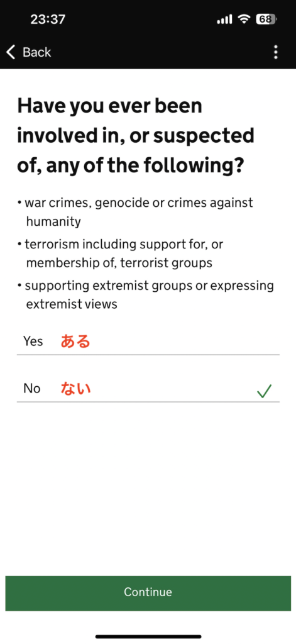Open the three-dot overflow menu

pyautogui.click(x=275, y=52)
